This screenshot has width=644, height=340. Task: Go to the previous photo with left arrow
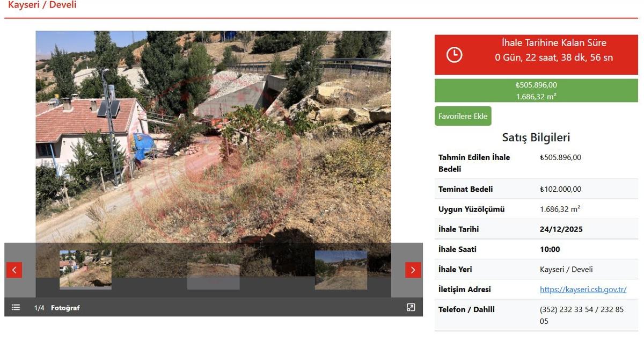coord(14,270)
